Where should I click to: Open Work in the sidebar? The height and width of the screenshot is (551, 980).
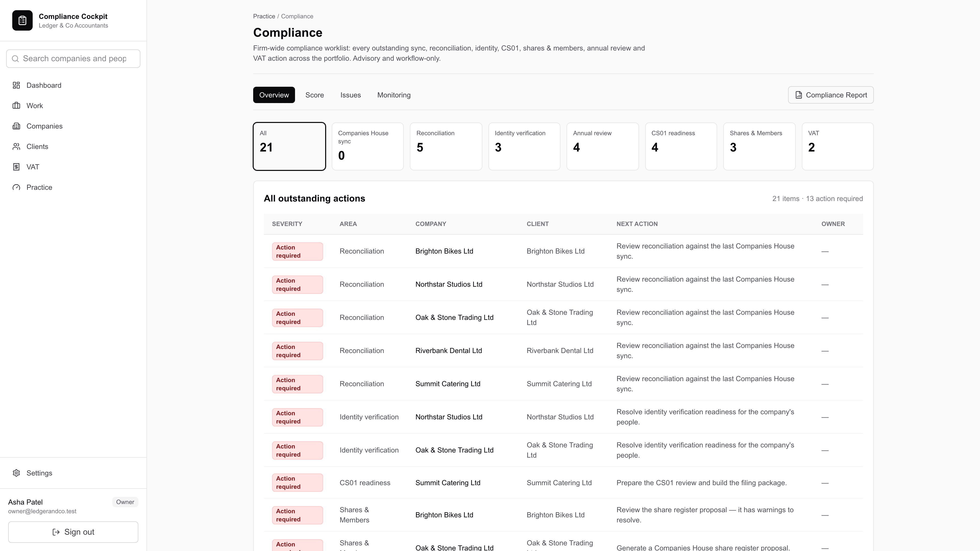[x=73, y=106]
